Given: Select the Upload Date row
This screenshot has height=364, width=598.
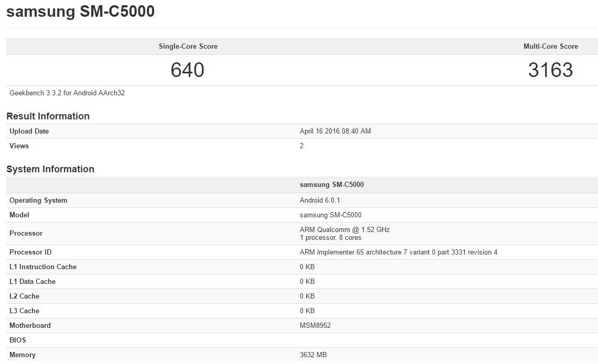Looking at the screenshot, I should (29, 131).
